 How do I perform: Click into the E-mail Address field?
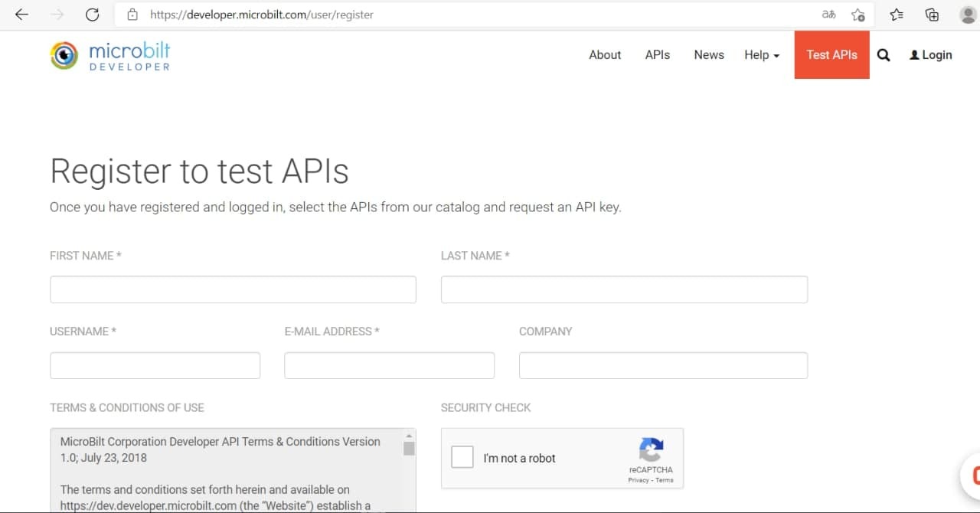point(389,365)
